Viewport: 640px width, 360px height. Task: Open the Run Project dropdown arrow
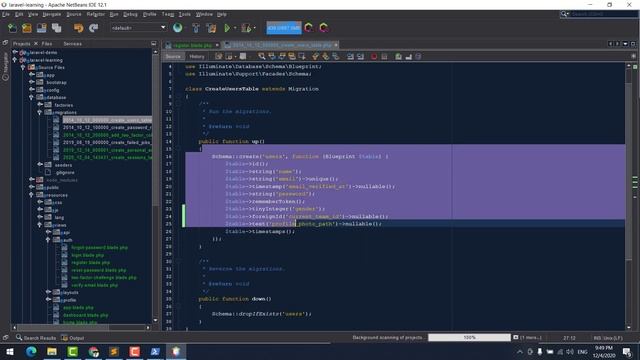coord(235,28)
